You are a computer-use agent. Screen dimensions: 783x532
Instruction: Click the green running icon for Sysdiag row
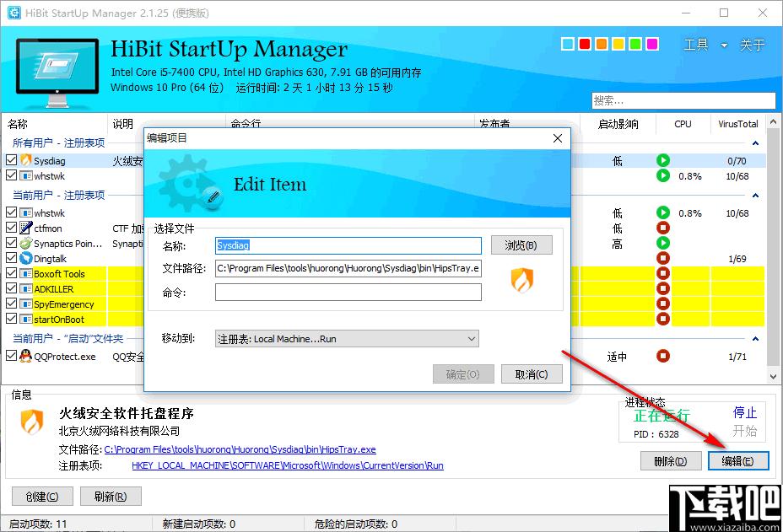click(x=662, y=160)
